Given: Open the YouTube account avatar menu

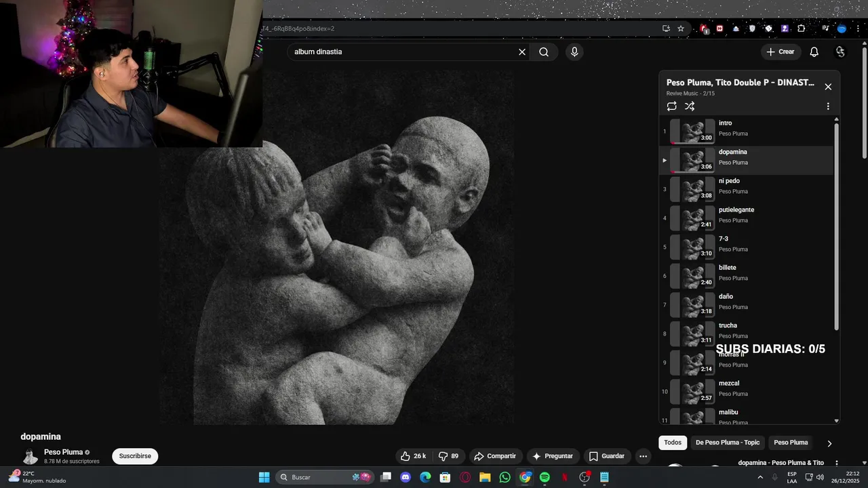Looking at the screenshot, I should coord(841,52).
